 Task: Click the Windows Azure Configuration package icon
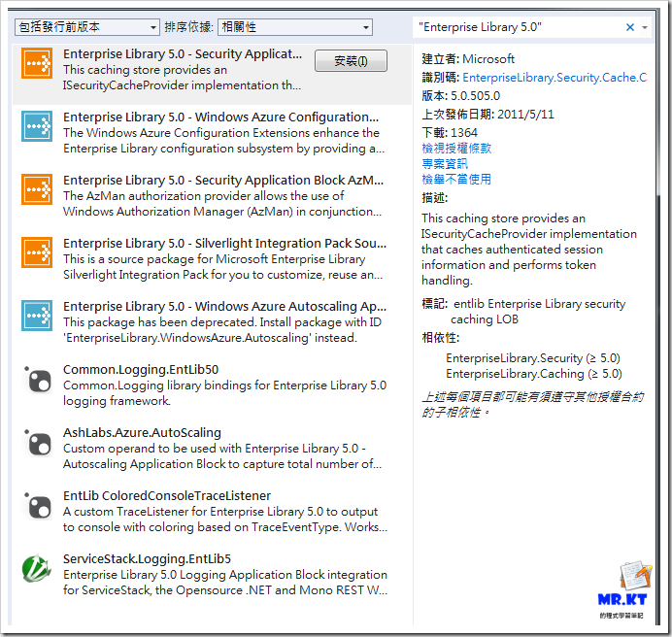pyautogui.click(x=37, y=126)
